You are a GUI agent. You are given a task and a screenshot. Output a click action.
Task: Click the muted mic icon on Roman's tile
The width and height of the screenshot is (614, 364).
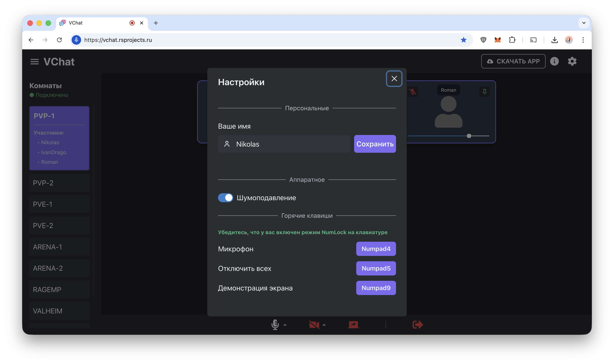point(412,92)
